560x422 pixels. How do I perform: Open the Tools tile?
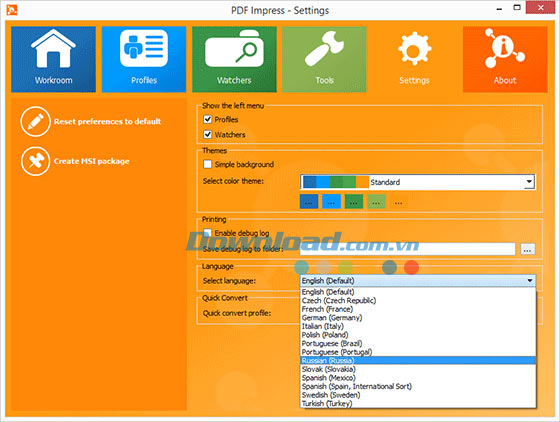point(324,59)
